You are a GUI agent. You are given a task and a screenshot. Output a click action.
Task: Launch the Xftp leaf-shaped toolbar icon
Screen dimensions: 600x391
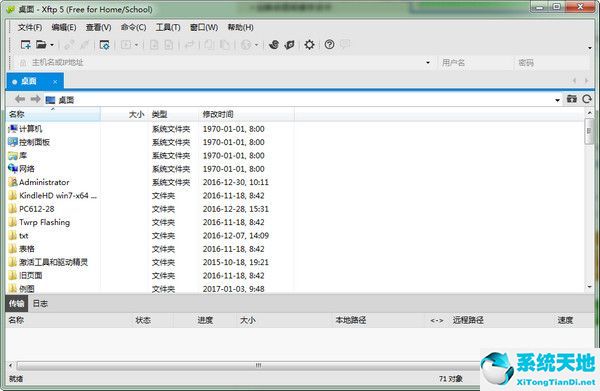tap(290, 45)
